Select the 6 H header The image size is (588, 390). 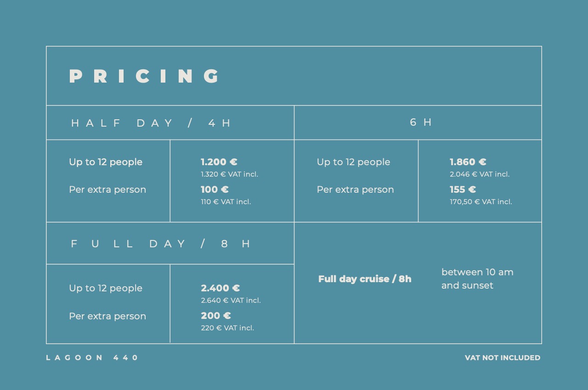point(421,122)
